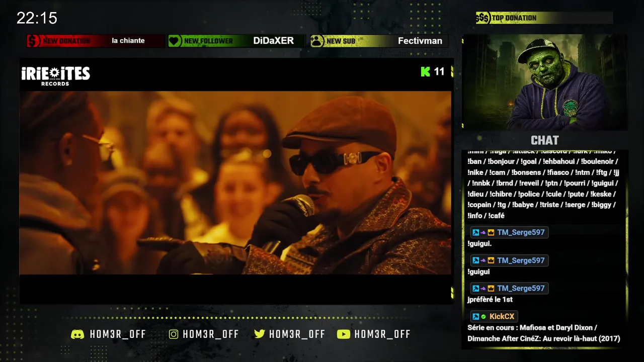This screenshot has width=644, height=362.
Task: Click chat message "jpréfèré le 1st"
Action: click(490, 300)
